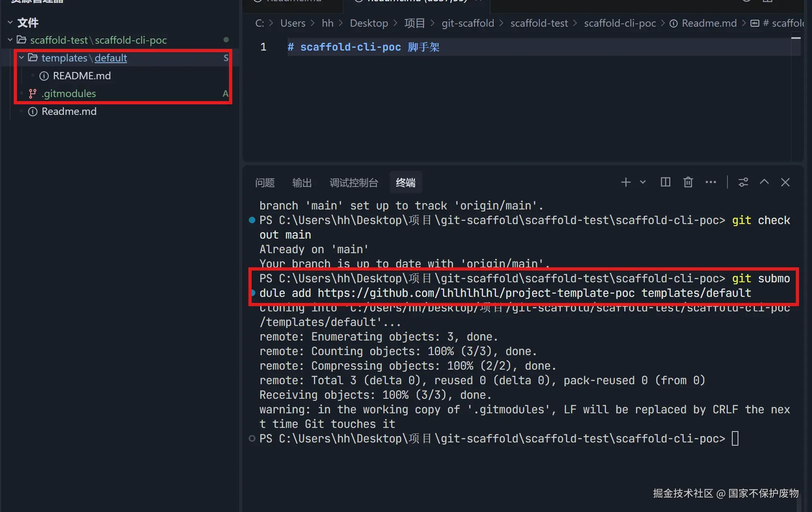
Task: Close the terminal panel
Action: tap(785, 182)
